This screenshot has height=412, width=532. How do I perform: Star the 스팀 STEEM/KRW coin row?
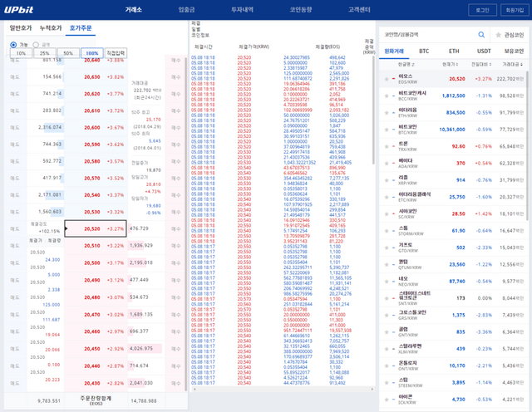click(387, 382)
